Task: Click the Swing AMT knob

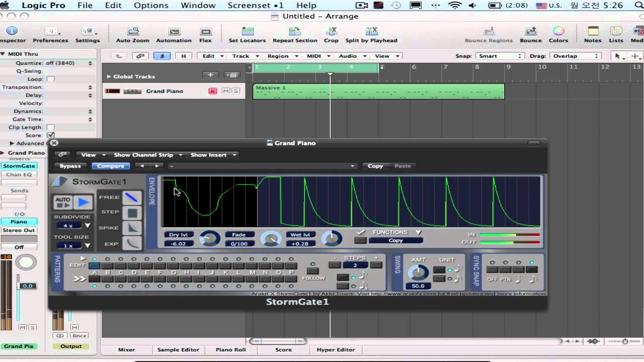Action: 418,273
